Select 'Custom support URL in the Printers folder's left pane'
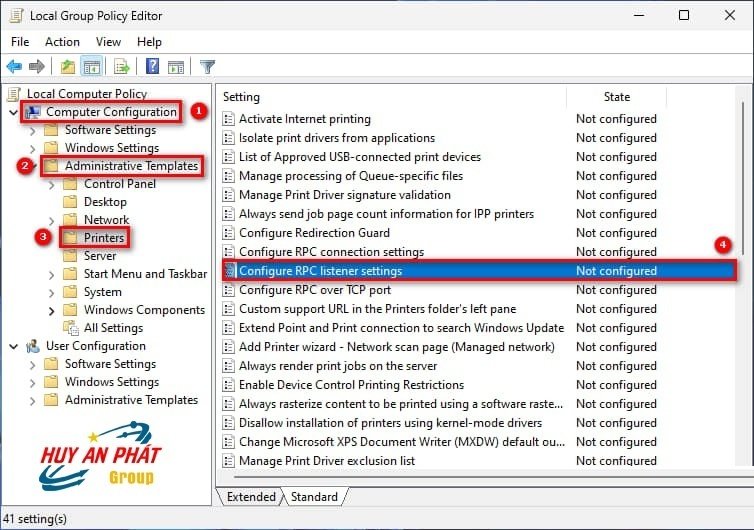 tap(377, 309)
